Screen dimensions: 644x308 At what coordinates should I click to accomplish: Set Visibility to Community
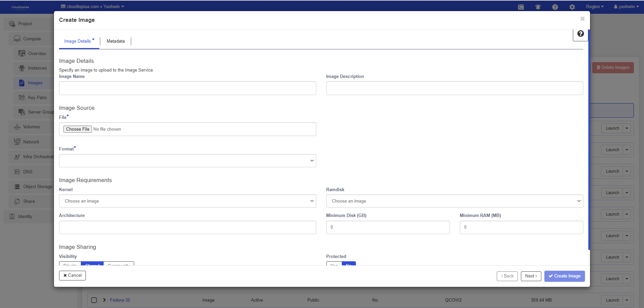pos(119,264)
